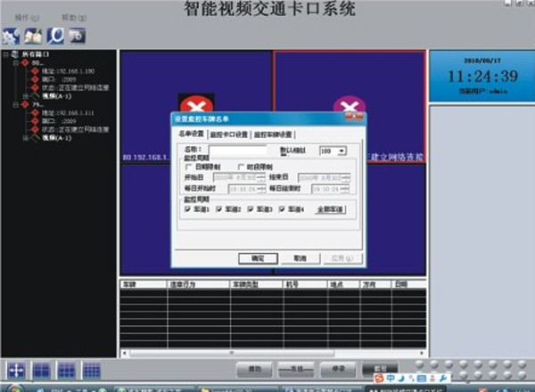Collapse the 所有路口 root tree node

tap(6, 54)
